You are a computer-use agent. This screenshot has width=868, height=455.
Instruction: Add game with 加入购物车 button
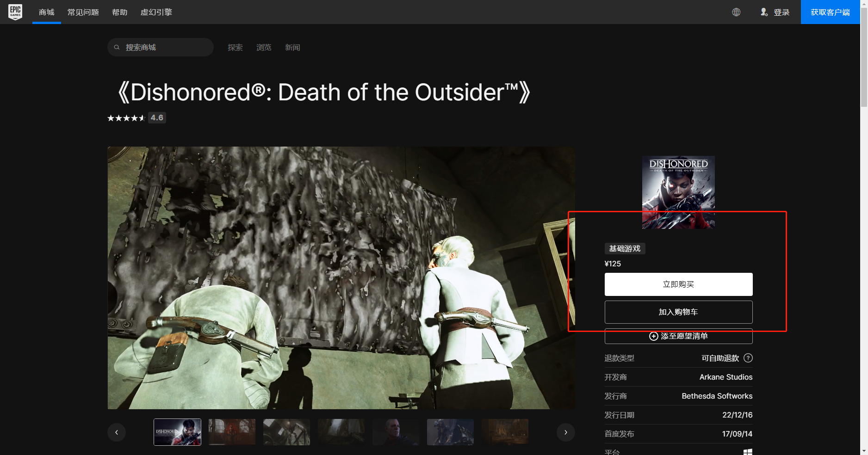pyautogui.click(x=678, y=312)
